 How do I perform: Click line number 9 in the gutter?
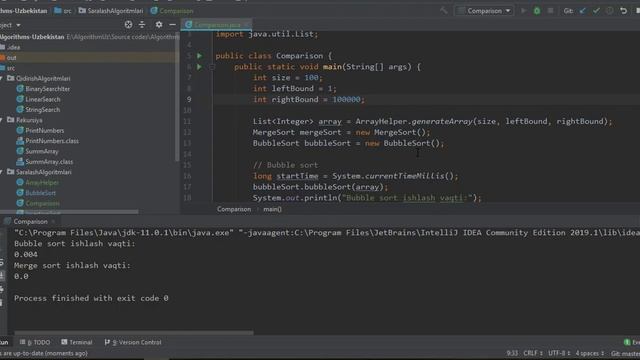(189, 99)
